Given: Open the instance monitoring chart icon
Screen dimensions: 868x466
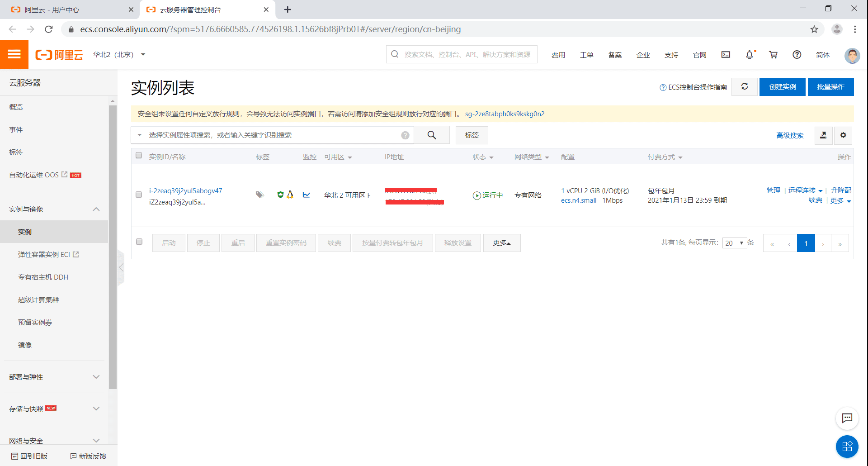Looking at the screenshot, I should point(307,195).
